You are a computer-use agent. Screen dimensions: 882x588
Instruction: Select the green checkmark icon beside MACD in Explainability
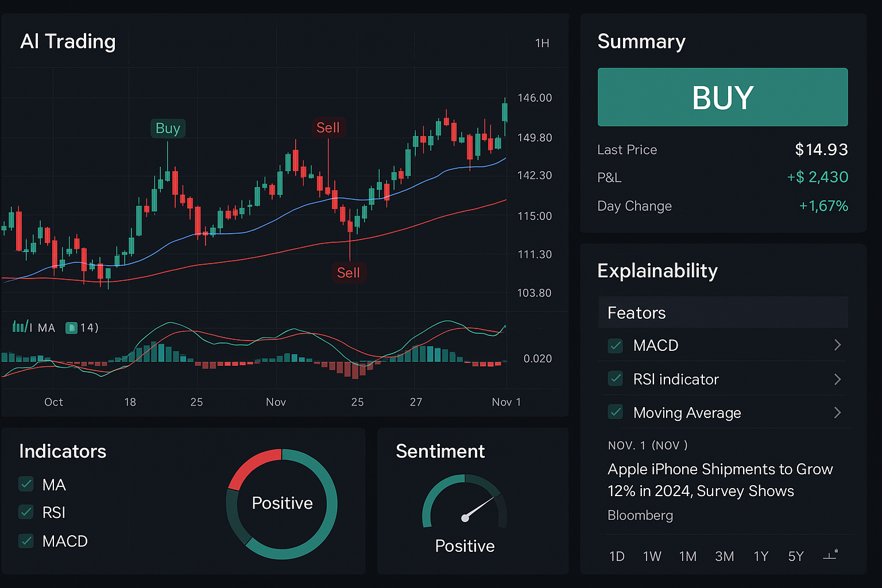point(615,346)
